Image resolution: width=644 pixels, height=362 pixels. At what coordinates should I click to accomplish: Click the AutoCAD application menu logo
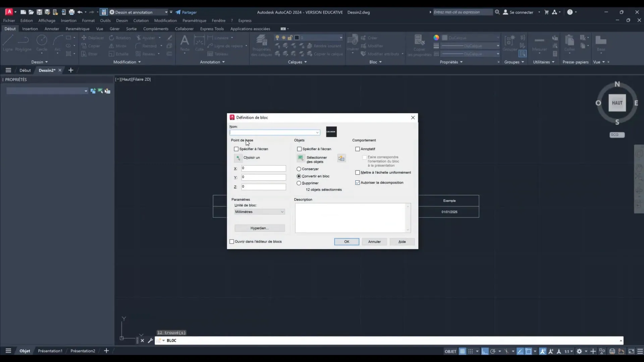tap(9, 12)
